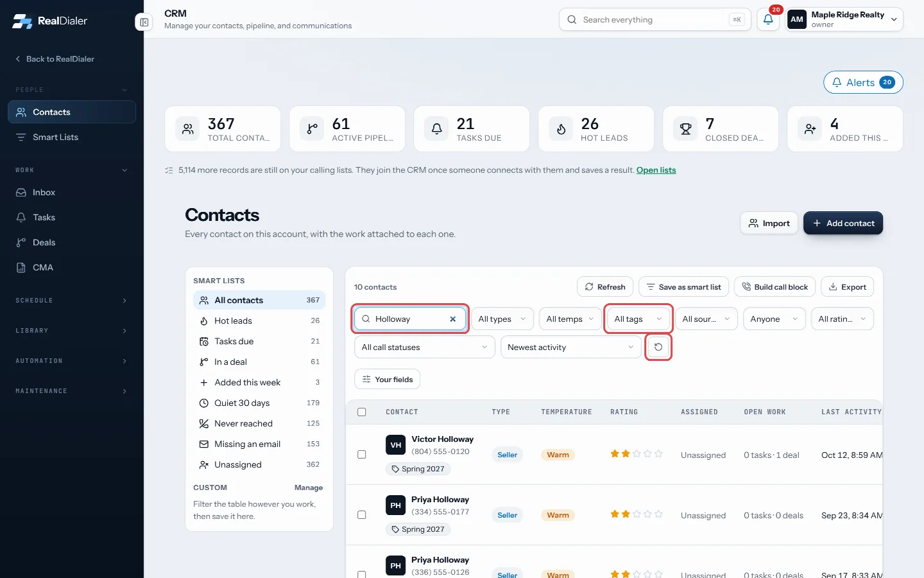Click the RealDialer logo
The width and height of the screenshot is (924, 578).
(50, 21)
